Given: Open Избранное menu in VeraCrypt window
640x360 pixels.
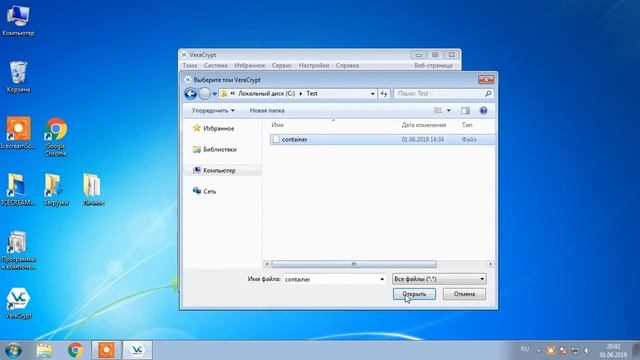Looking at the screenshot, I should click(249, 65).
